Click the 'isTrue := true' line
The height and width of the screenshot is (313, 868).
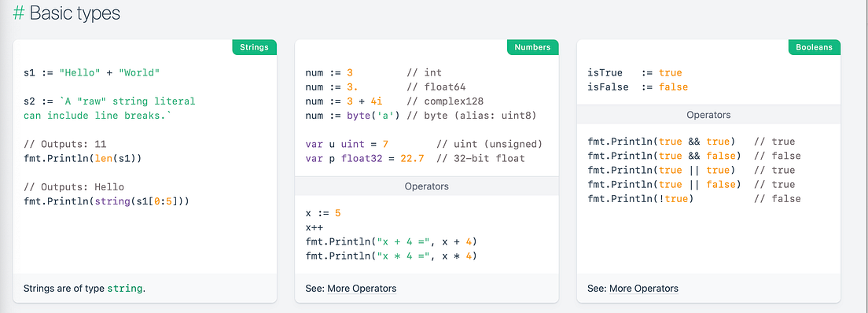click(635, 72)
